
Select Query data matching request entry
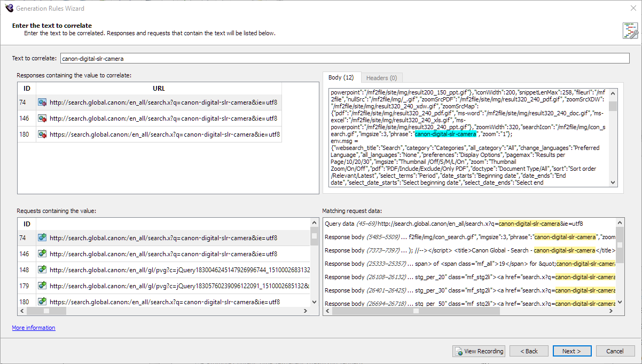pyautogui.click(x=454, y=224)
